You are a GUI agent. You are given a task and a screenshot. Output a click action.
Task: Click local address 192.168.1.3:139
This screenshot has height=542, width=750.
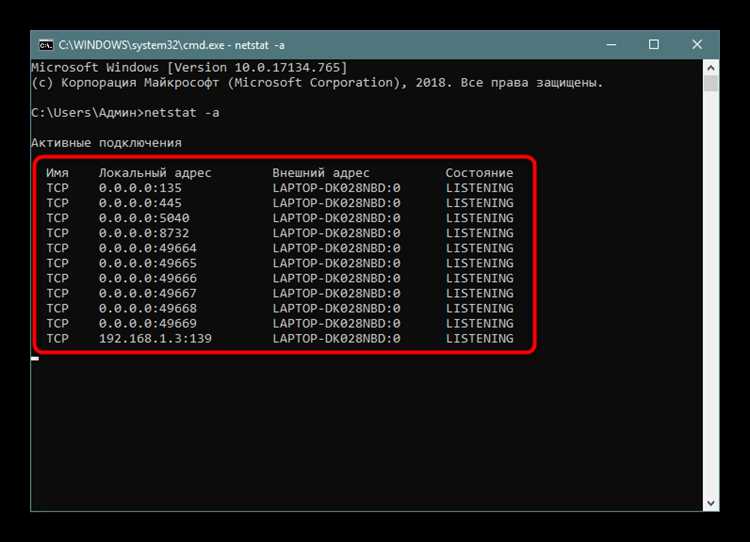click(x=155, y=339)
